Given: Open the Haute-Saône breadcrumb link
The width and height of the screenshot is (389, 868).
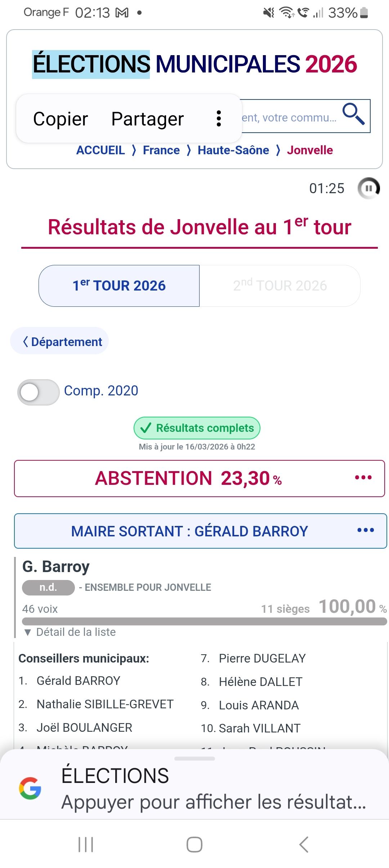Looking at the screenshot, I should tap(233, 150).
